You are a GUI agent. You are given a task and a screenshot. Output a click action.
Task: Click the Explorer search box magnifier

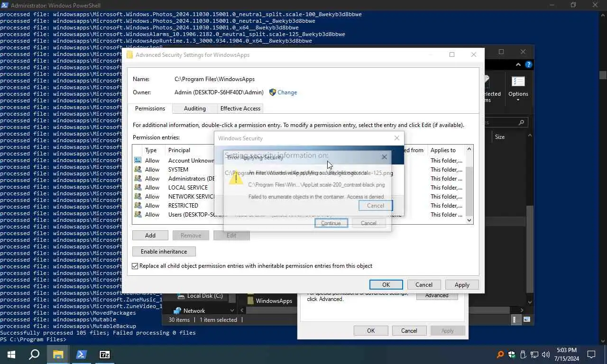pos(521,122)
